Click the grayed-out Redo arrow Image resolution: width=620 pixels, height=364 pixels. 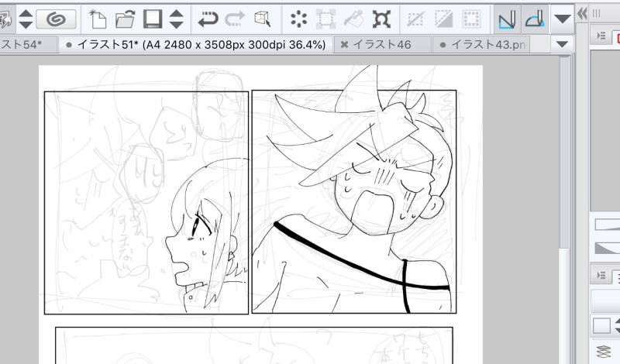click(236, 19)
